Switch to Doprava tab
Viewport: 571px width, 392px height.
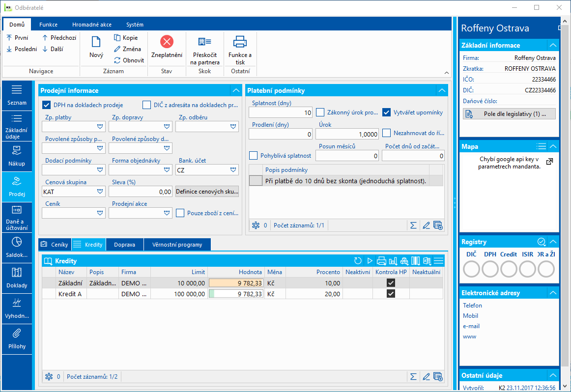[x=124, y=245]
